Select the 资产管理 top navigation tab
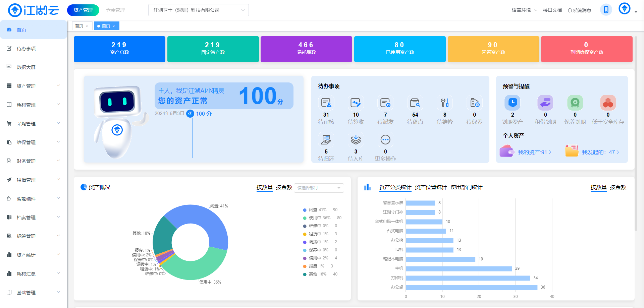This screenshot has width=644, height=308. (83, 10)
